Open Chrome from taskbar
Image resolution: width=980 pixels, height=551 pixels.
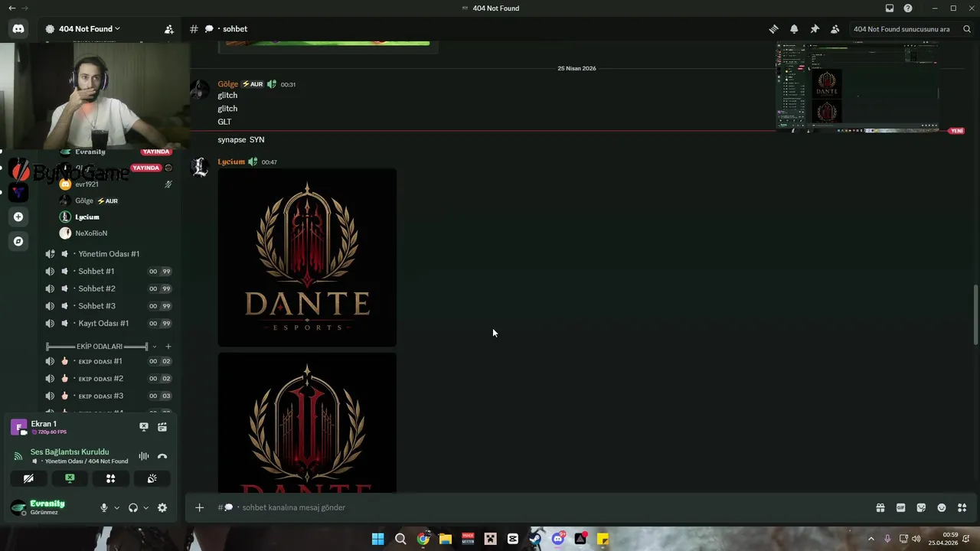point(423,539)
